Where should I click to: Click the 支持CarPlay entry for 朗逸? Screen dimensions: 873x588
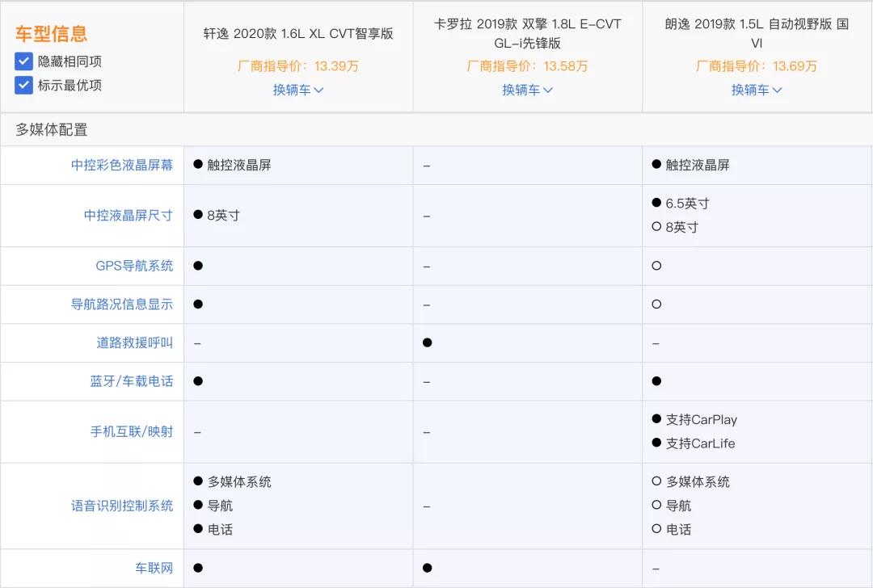(x=701, y=420)
